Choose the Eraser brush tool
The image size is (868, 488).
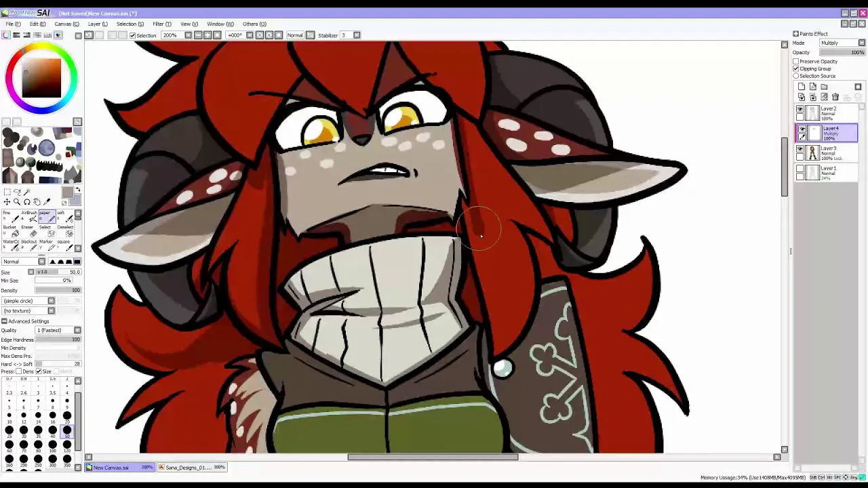[28, 232]
